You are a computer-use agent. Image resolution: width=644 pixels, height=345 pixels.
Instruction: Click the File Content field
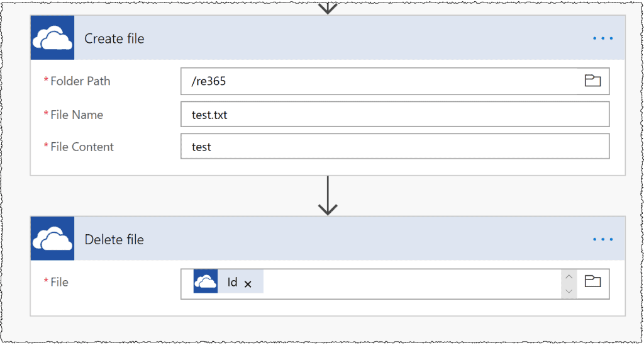(395, 147)
